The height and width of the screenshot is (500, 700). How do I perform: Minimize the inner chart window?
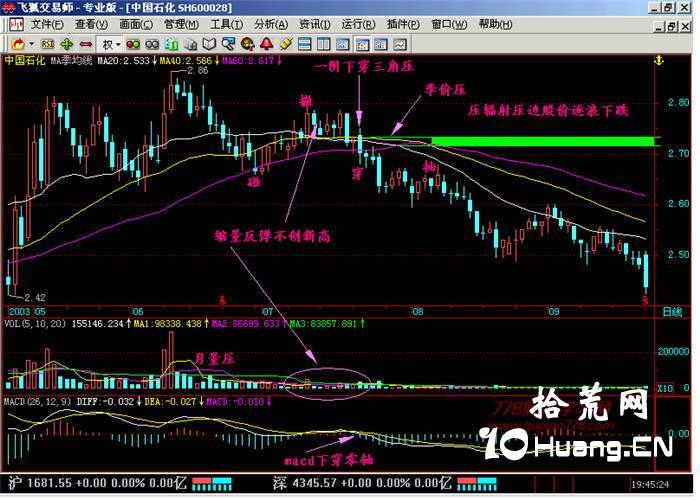click(660, 27)
